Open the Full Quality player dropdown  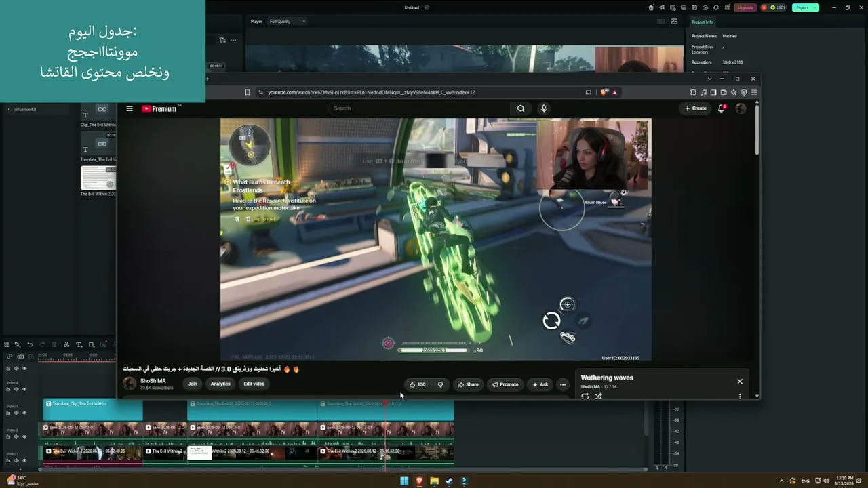click(x=288, y=21)
